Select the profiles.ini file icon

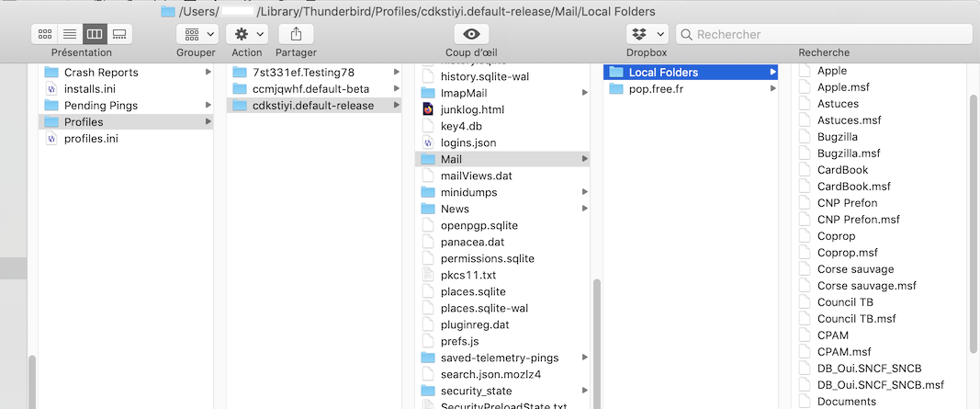pos(51,139)
